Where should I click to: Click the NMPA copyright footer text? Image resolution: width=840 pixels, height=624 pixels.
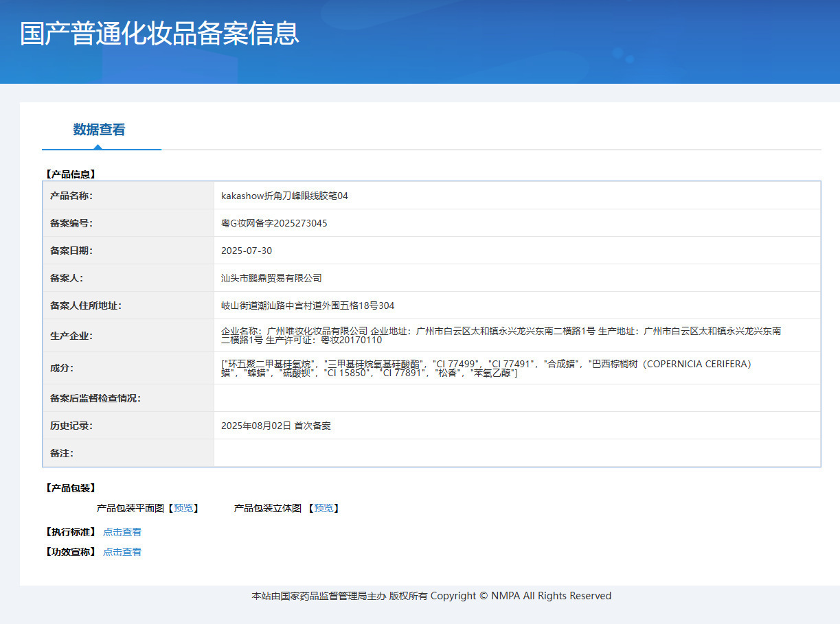[431, 596]
